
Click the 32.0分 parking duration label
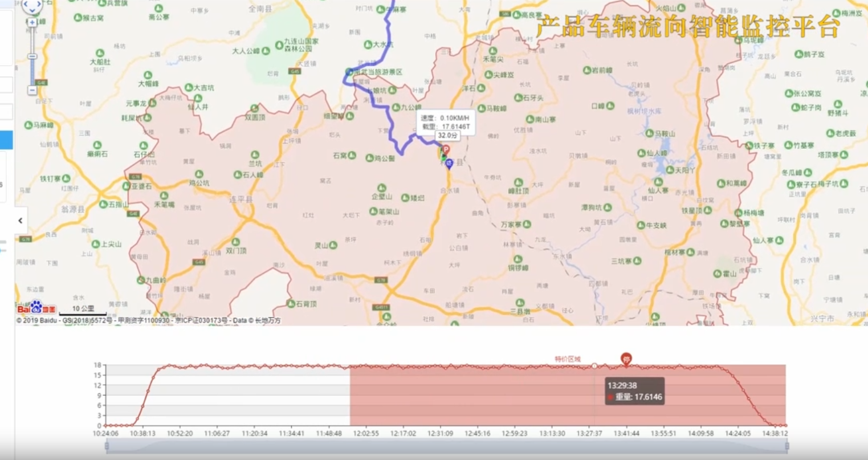click(447, 136)
